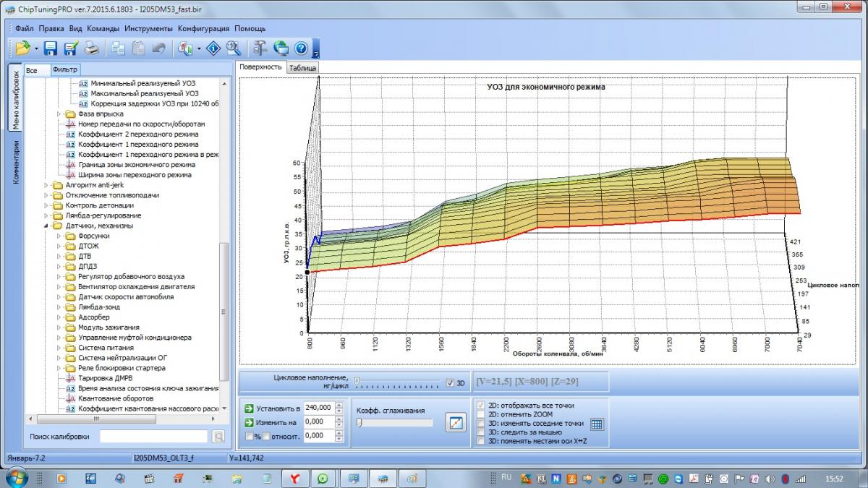Toggle the 3D view checkbox
Image resolution: width=868 pixels, height=488 pixels.
451,382
